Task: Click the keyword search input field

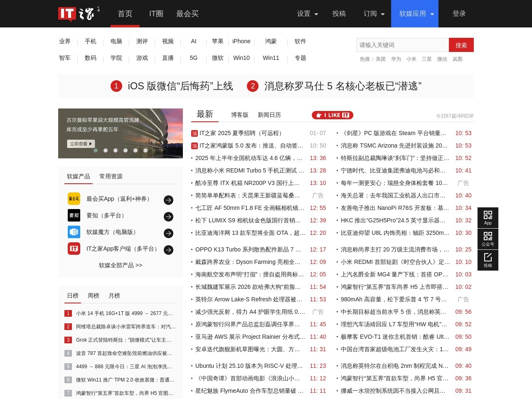Action: point(402,45)
